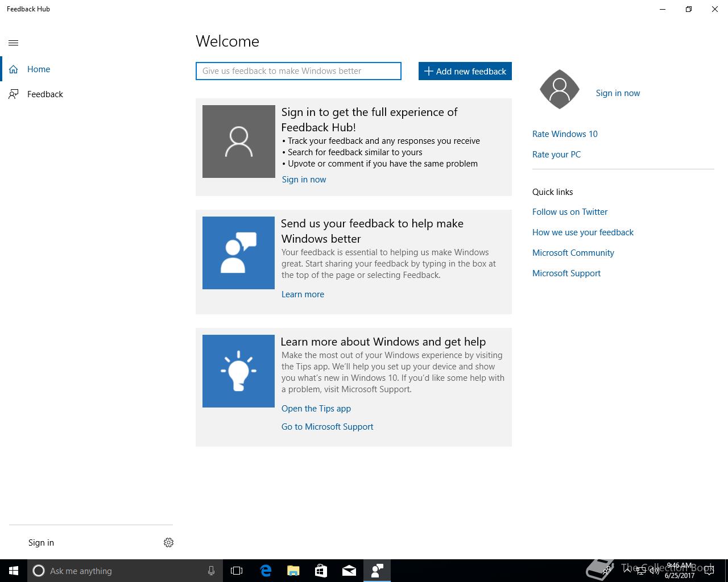Open the Learn more link

point(303,294)
